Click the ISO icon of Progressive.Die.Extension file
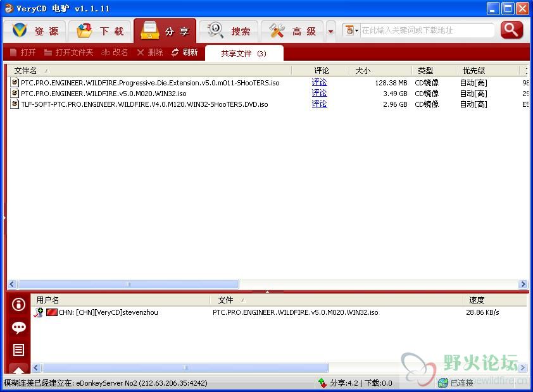 pyautogui.click(x=15, y=82)
